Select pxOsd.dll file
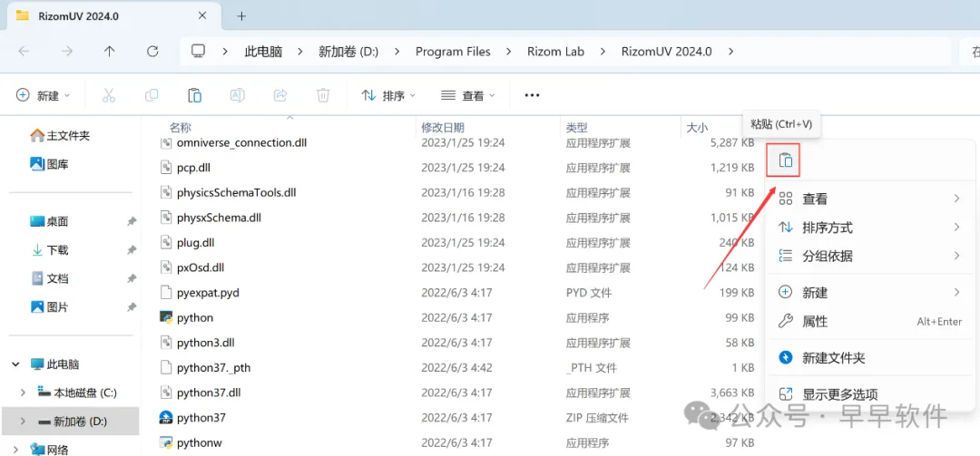This screenshot has width=980, height=456. (200, 267)
